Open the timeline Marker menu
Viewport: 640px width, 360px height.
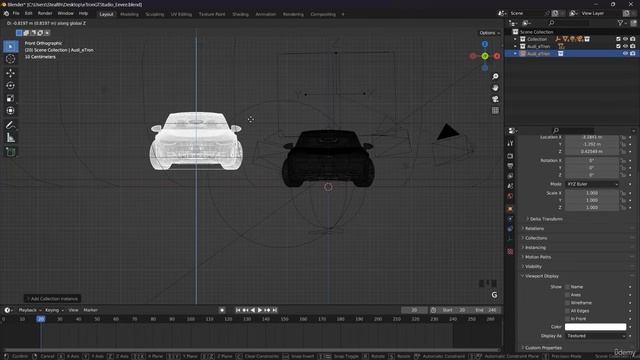pyautogui.click(x=91, y=310)
